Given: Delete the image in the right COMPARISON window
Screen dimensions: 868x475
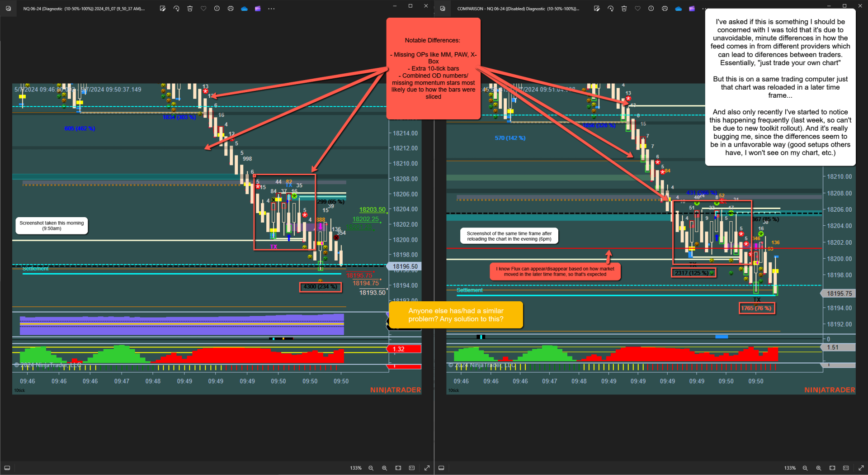Looking at the screenshot, I should 624,9.
